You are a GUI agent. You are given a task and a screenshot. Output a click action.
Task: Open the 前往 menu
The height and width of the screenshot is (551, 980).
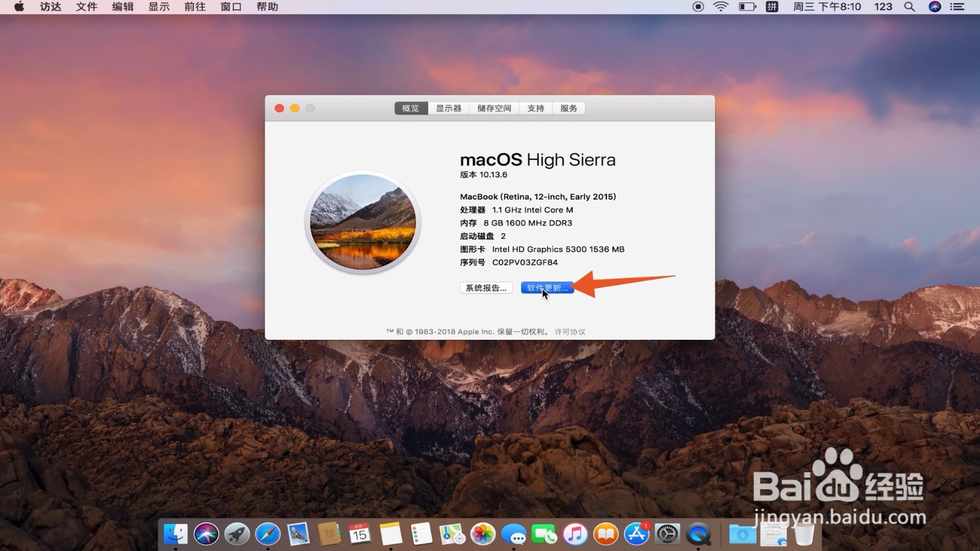[195, 7]
